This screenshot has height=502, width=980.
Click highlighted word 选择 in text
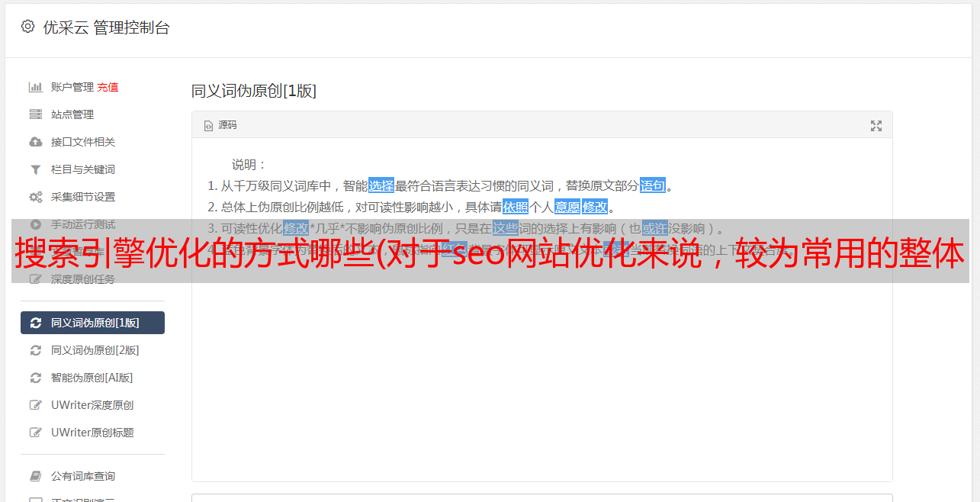click(x=381, y=185)
